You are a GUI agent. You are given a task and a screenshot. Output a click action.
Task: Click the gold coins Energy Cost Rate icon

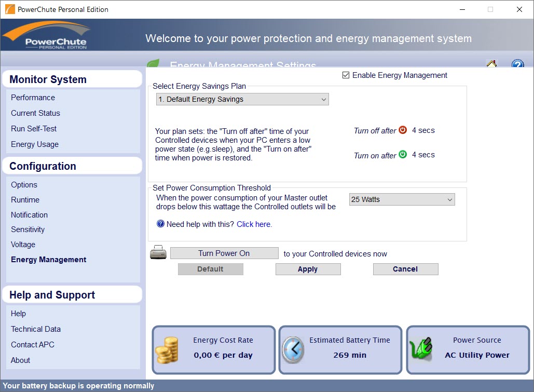pos(167,350)
